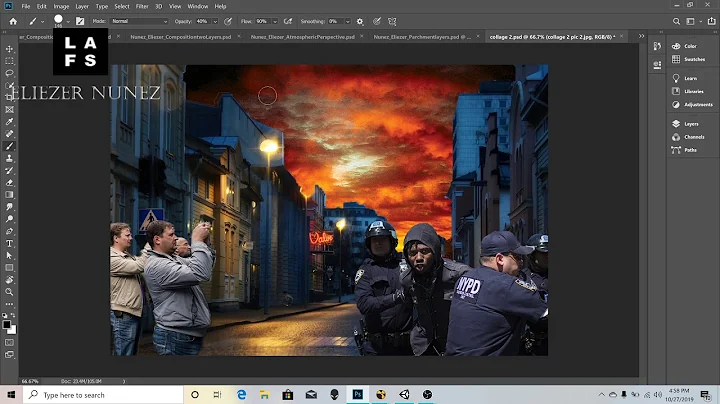Screen dimensions: 720x404
Task: Open the Image menu
Action: (x=61, y=6)
